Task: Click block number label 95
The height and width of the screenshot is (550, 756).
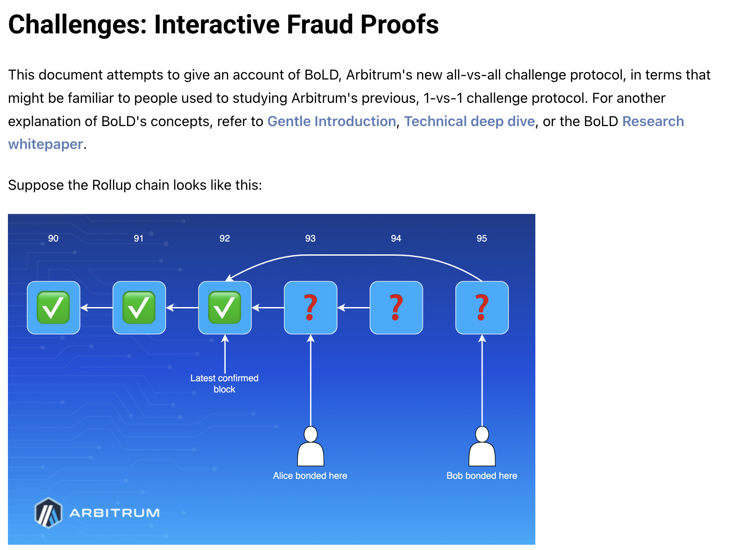Action: click(482, 238)
